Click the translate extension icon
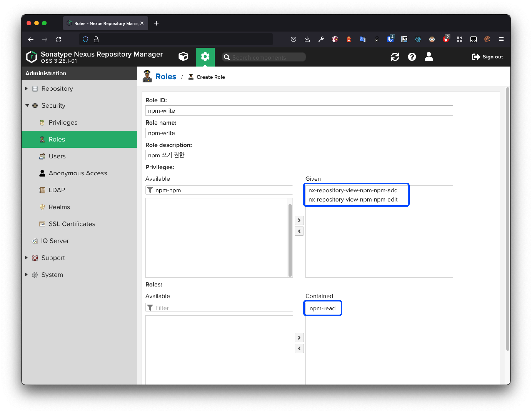Viewport: 532px width, 413px height. [x=363, y=39]
